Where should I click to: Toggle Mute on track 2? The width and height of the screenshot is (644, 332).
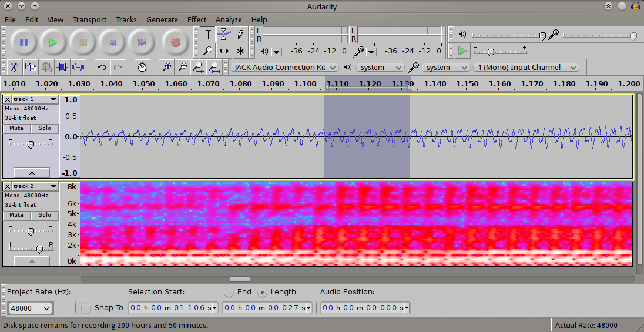click(16, 215)
